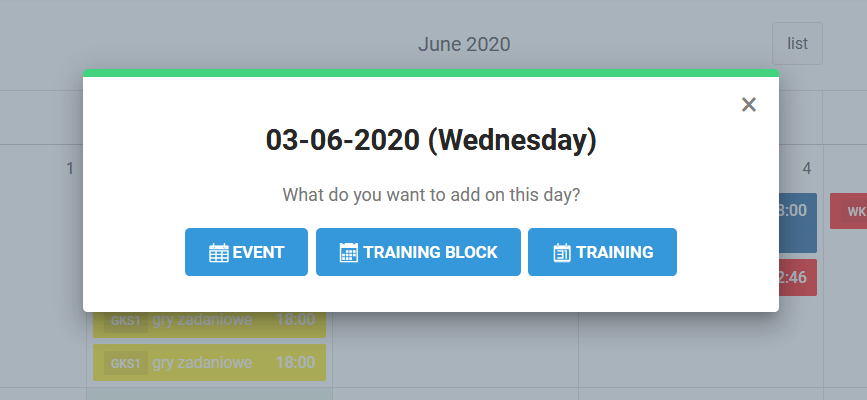Click the June 2020 calendar title
Screen dimensions: 867x400
[464, 44]
